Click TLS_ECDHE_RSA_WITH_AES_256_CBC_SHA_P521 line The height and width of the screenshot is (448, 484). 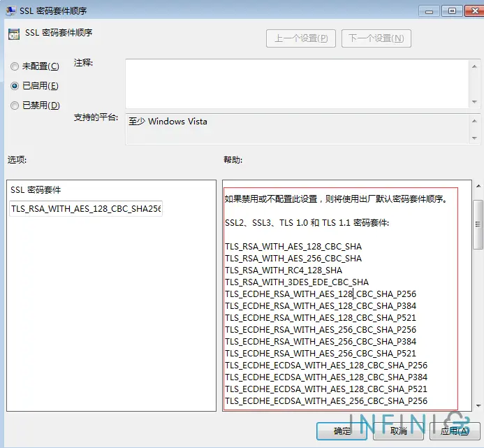tap(321, 354)
